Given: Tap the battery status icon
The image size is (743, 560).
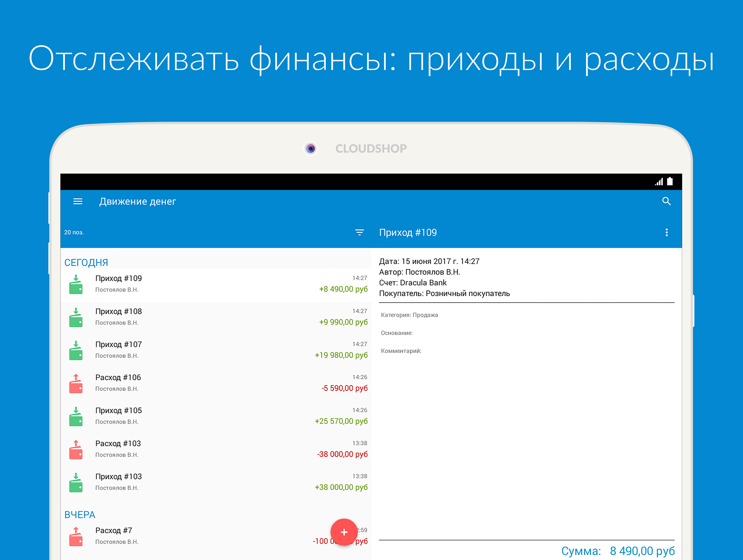Looking at the screenshot, I should tap(670, 181).
